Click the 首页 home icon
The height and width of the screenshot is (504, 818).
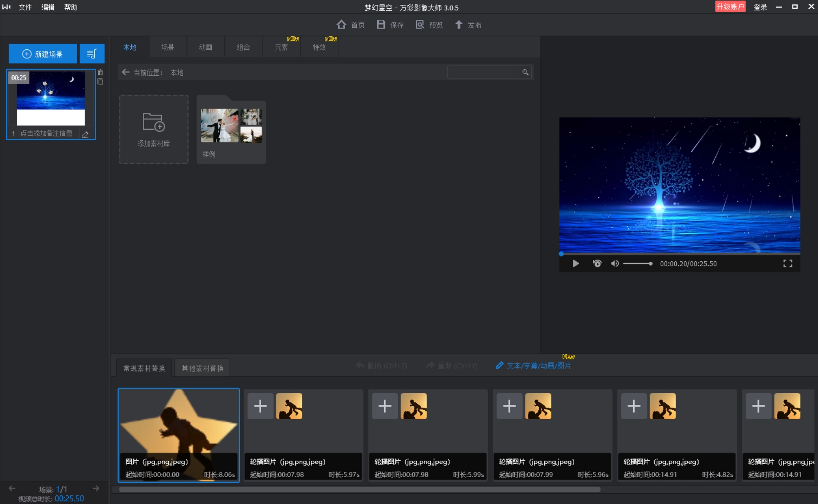341,25
